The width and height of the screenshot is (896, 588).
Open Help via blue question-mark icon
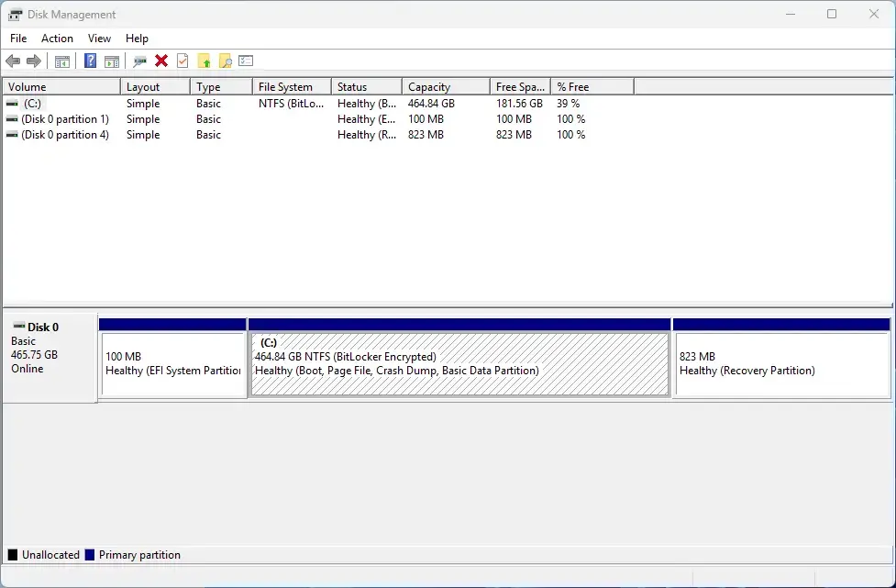click(x=90, y=61)
